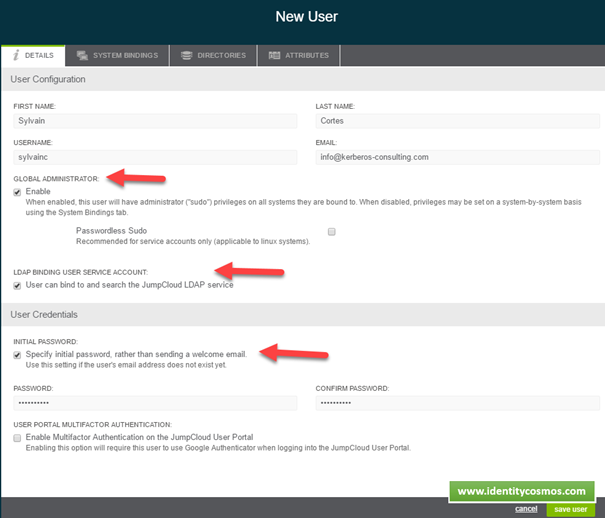The height and width of the screenshot is (518, 605).
Task: Open the Directories tab
Action: [x=213, y=56]
